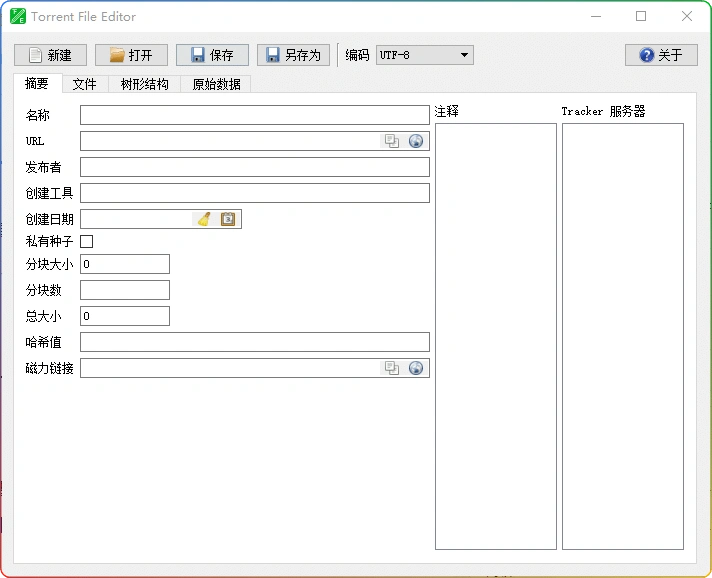The image size is (712, 578).
Task: Click the 创建工具 input field
Action: tap(255, 193)
